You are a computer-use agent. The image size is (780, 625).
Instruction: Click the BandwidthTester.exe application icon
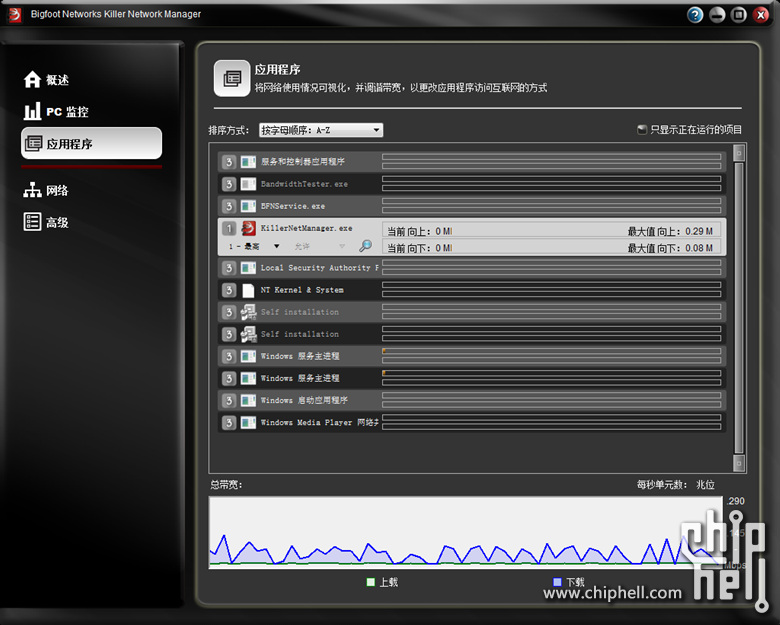[248, 184]
